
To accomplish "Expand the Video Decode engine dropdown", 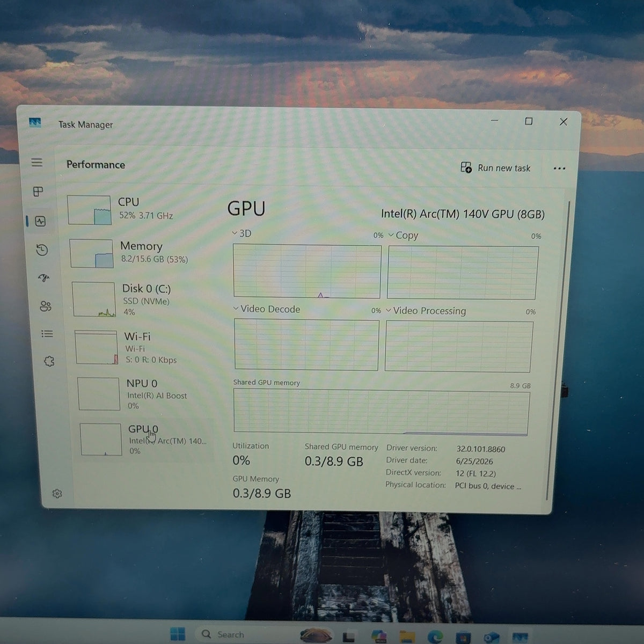I will point(267,309).
